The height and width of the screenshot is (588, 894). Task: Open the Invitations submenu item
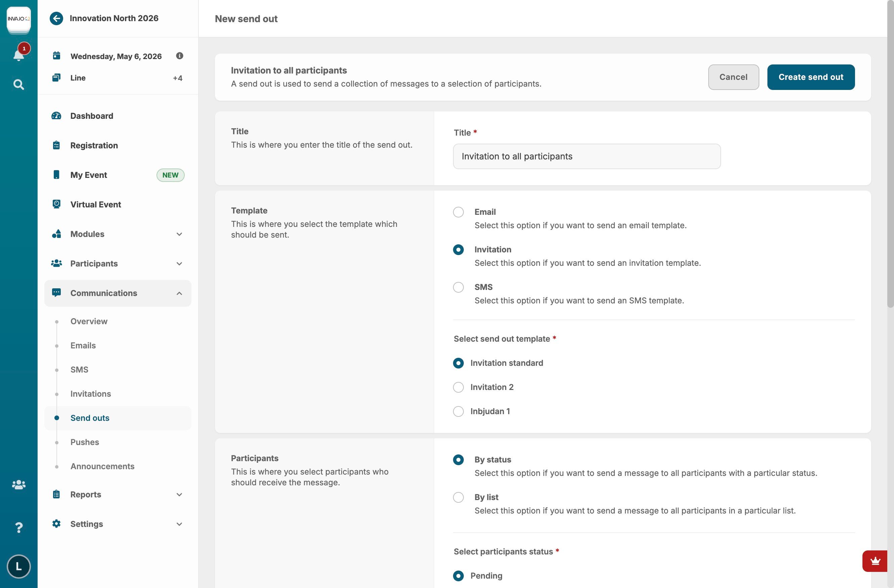[x=91, y=394]
